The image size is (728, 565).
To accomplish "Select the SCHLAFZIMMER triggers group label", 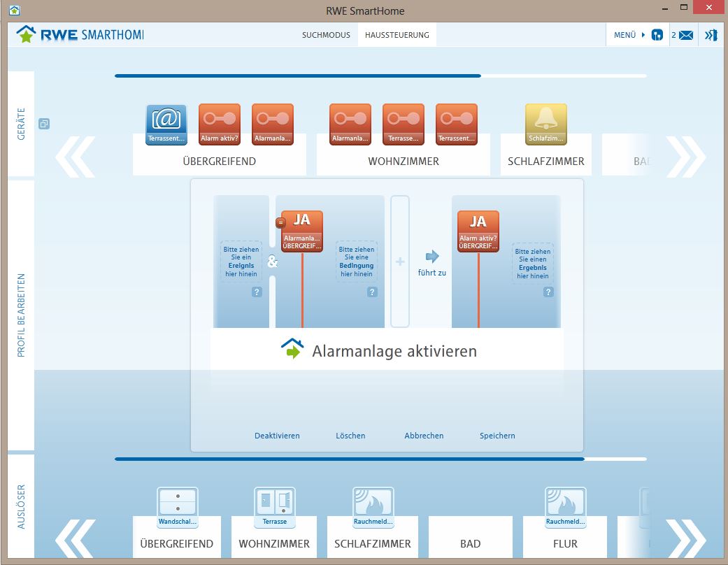I will pos(373,543).
